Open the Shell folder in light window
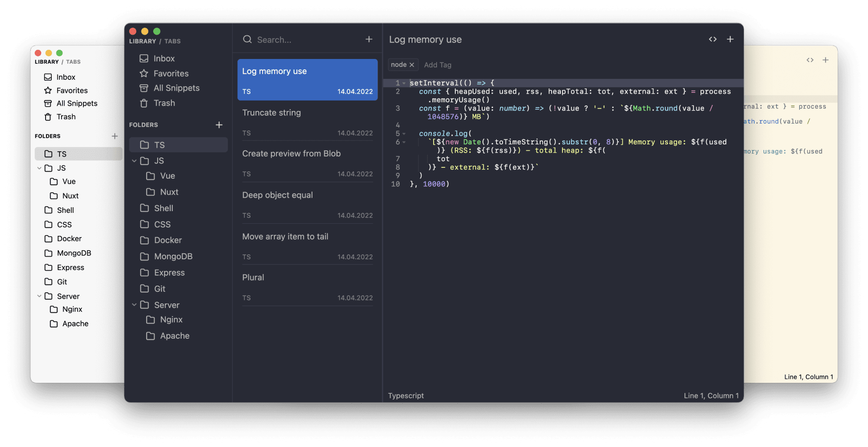 (x=59, y=210)
